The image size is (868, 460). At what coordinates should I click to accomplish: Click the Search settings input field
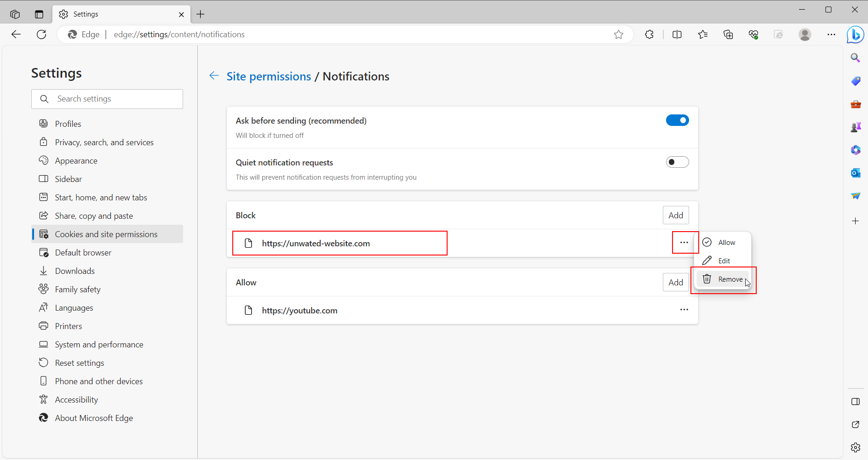115,99
